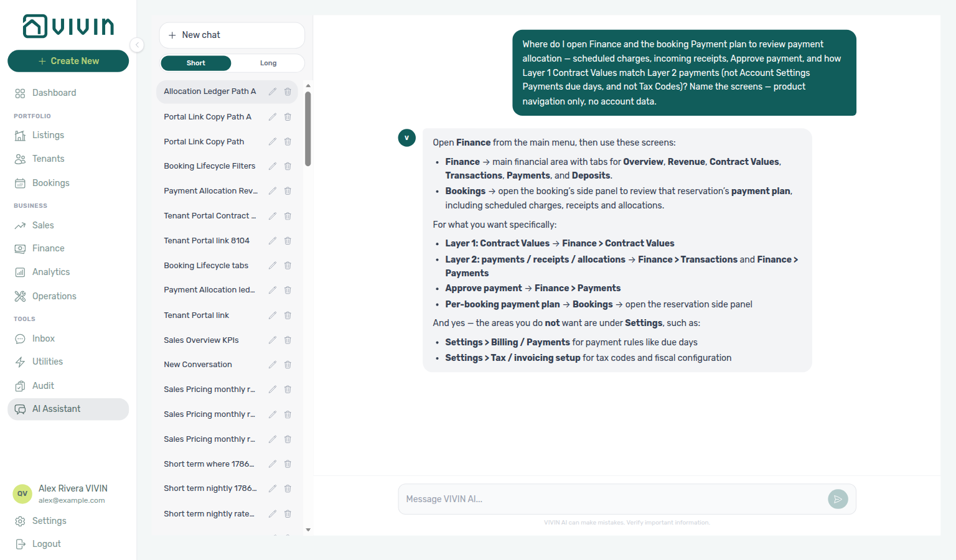The image size is (956, 560).
Task: Select AI Assistant sidebar item
Action: pyautogui.click(x=68, y=409)
